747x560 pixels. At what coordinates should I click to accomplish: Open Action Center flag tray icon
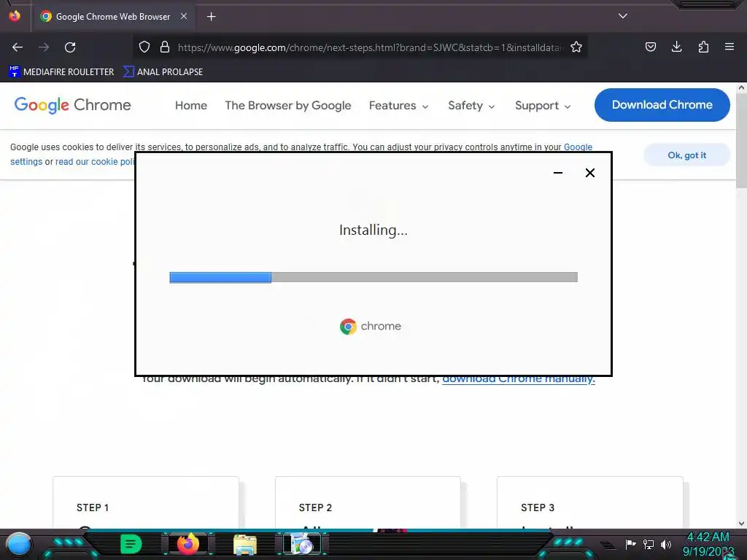[x=631, y=544]
